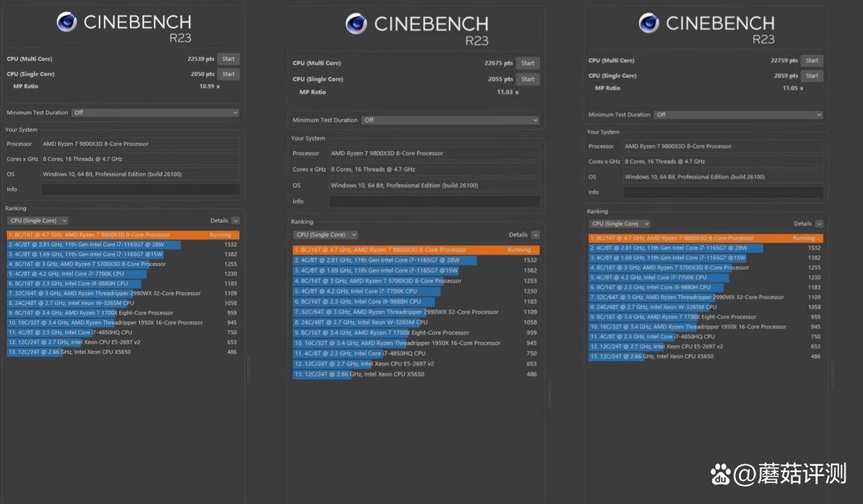Select the Xeon E5-2697 v2 row, middle window

[416, 364]
